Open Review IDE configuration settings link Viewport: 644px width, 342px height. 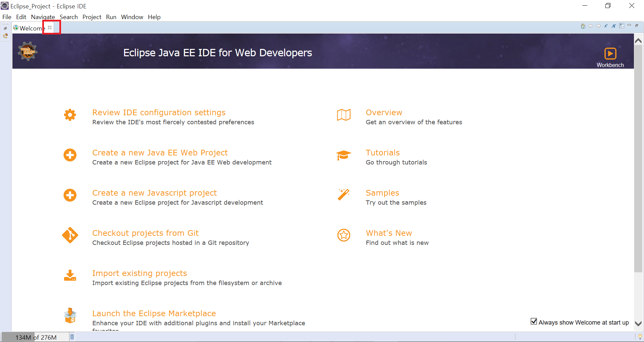159,113
